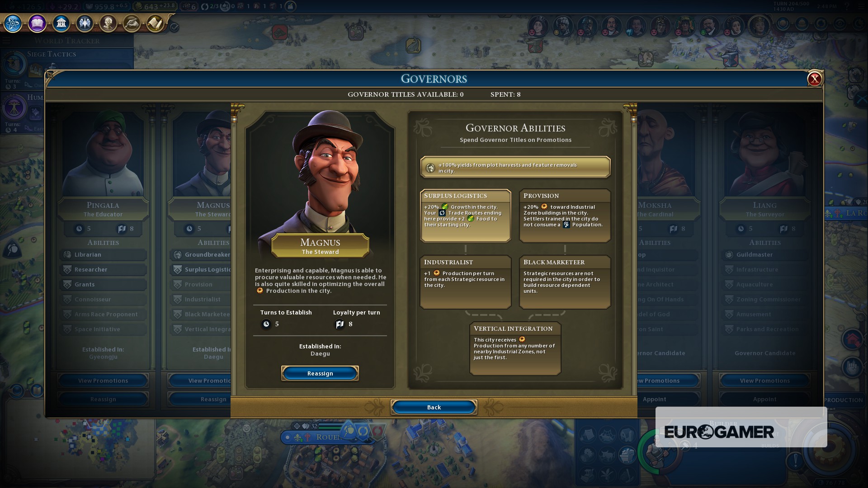This screenshot has height=488, width=868.
Task: Open the Technology tree icon
Action: pyautogui.click(x=13, y=23)
